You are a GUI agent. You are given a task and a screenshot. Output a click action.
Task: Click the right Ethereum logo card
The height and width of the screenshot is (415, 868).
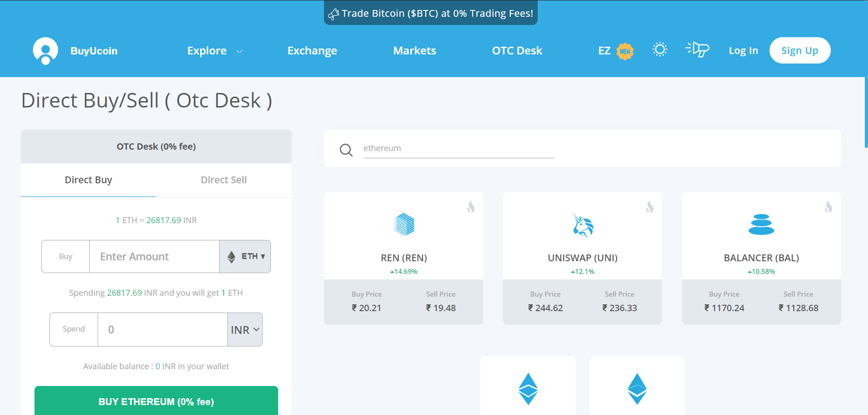[x=637, y=386]
